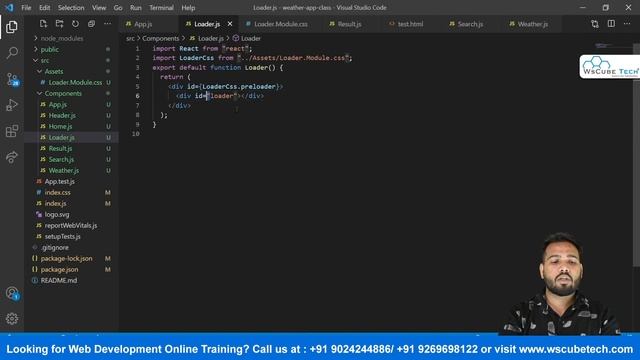Click New File icon in explorer header
640x360 pixels.
pyautogui.click(x=43, y=24)
